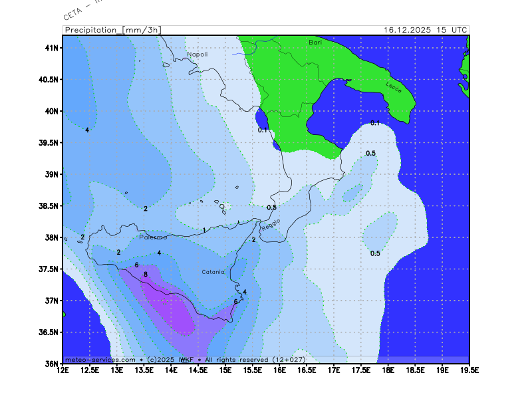The width and height of the screenshot is (532, 399).
Task: Click the Napoli city label
Action: (x=198, y=55)
